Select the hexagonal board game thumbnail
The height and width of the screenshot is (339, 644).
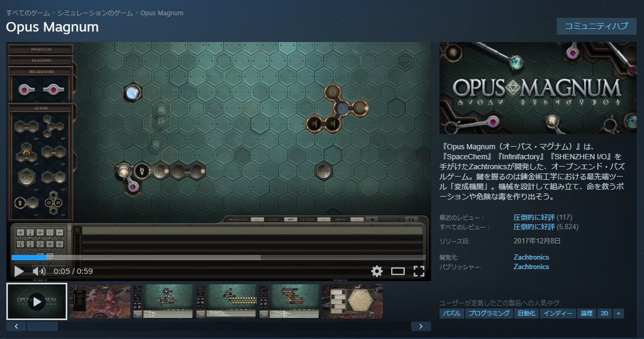pyautogui.click(x=352, y=301)
